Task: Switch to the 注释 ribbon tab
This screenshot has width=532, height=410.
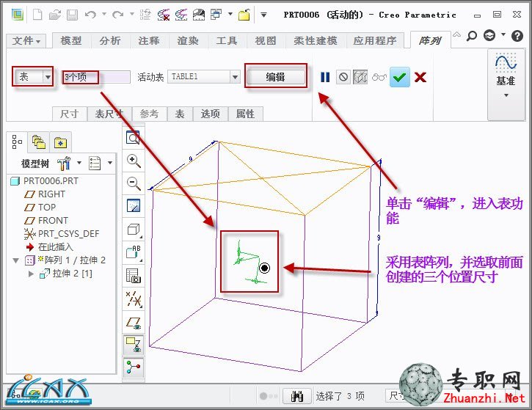Action: (x=149, y=41)
